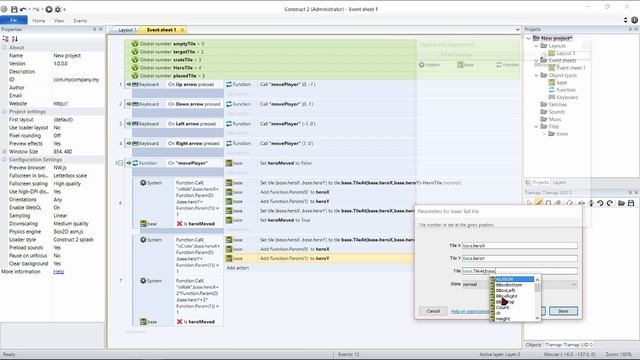Sort properties alphabetically with the A-Z icon
Image resolution: width=640 pixels, height=360 pixels.
pyautogui.click(x=15, y=39)
